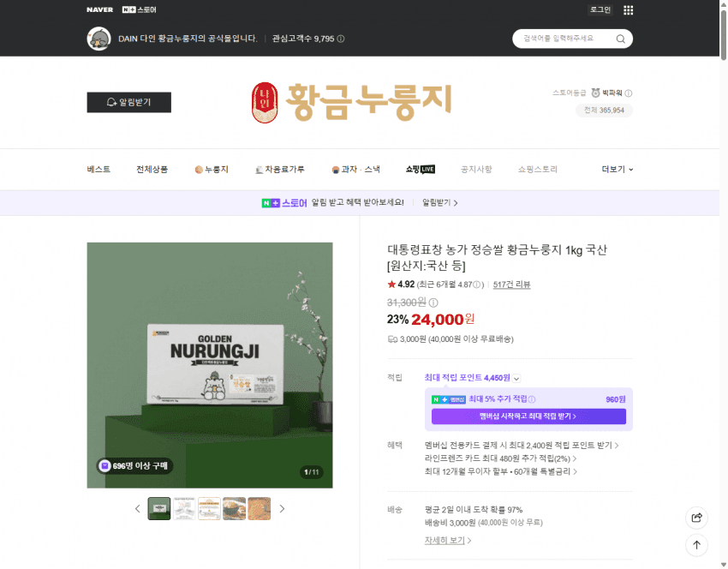Select the first product thumbnail
728x569 pixels.
159,509
